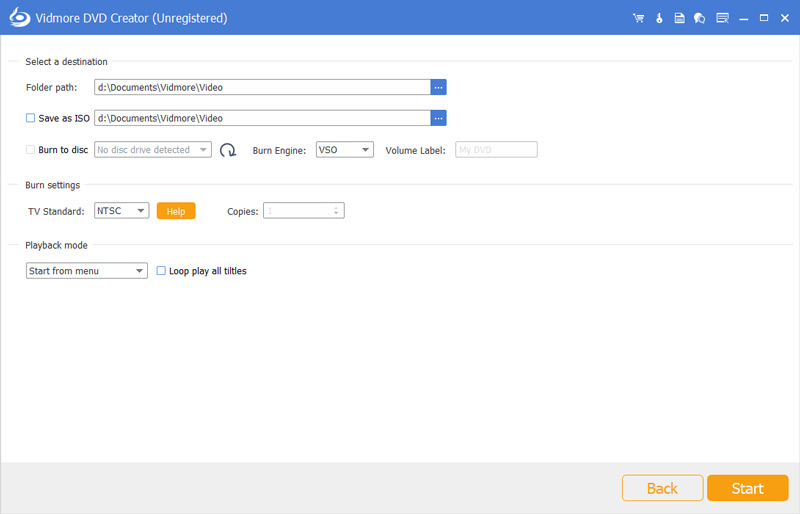Viewport: 800px width, 514px height.
Task: Click the shopping cart purchase icon
Action: click(x=638, y=18)
